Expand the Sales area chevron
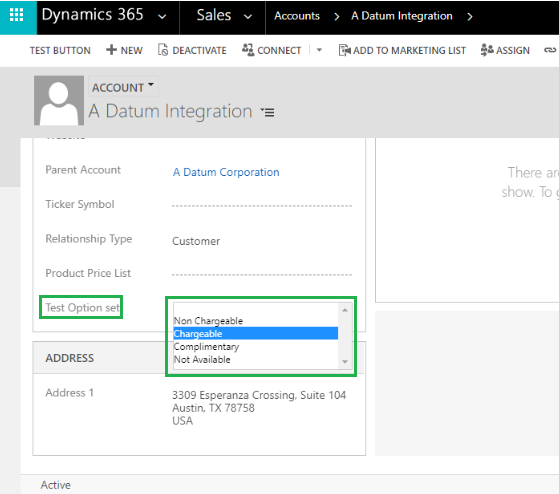This screenshot has width=559, height=494. point(248,16)
